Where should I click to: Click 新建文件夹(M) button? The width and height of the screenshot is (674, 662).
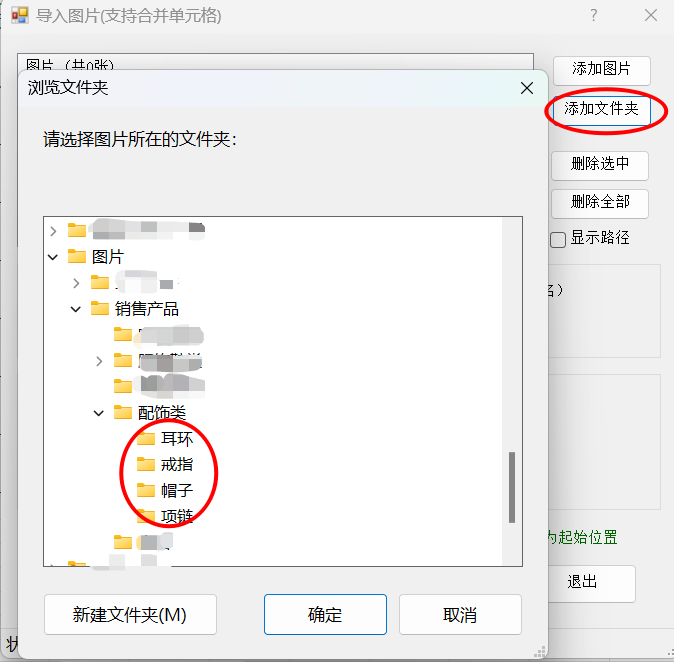point(130,614)
